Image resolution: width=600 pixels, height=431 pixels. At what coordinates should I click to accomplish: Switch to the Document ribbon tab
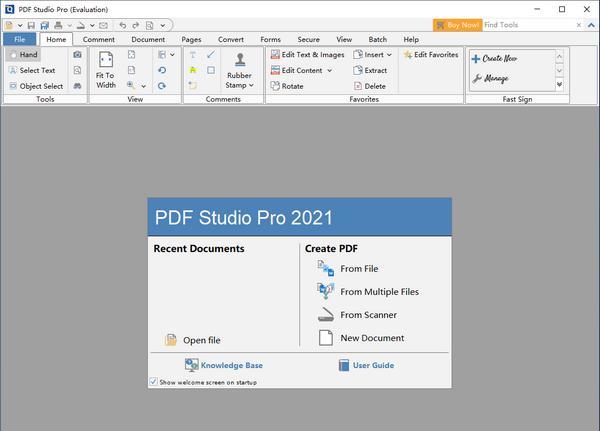(x=148, y=39)
